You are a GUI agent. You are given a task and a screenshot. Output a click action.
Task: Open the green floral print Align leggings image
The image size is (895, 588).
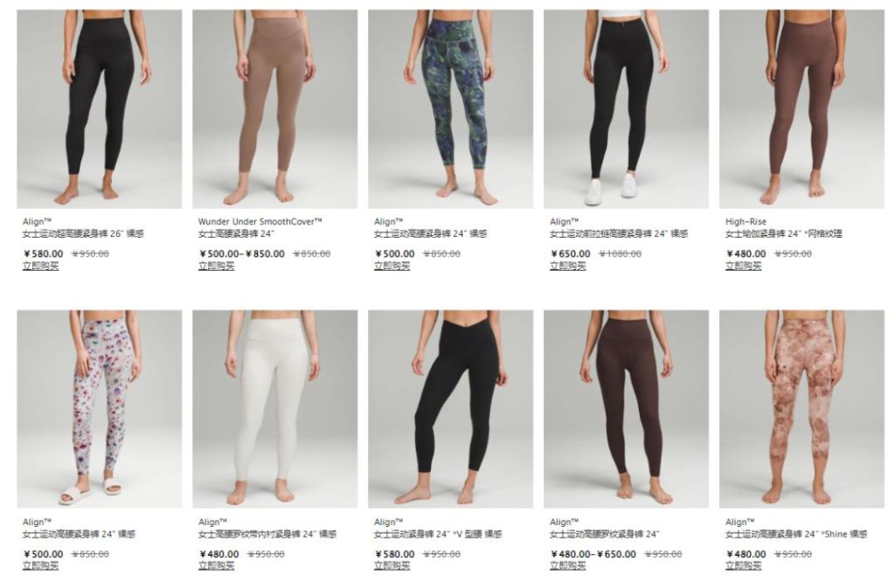tap(450, 109)
